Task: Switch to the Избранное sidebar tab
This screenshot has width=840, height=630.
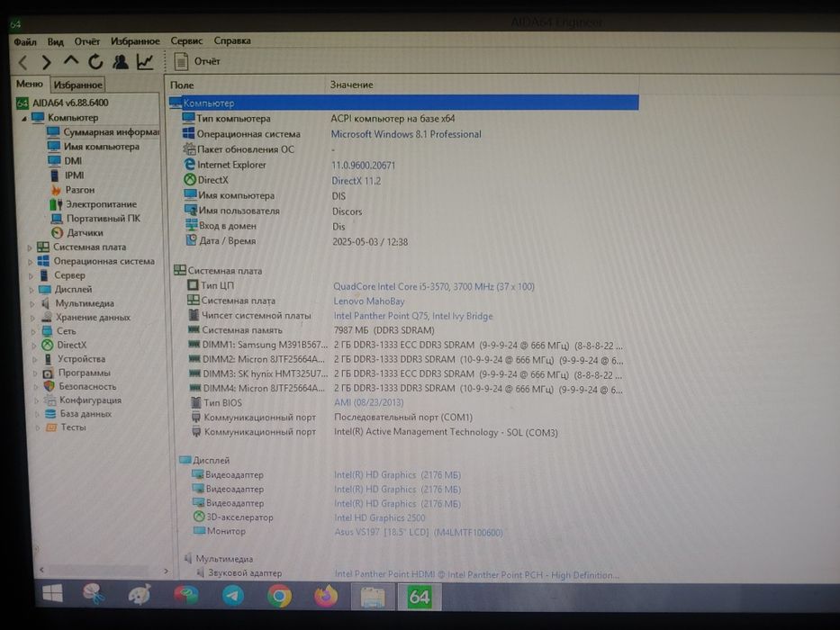Action: pyautogui.click(x=77, y=85)
